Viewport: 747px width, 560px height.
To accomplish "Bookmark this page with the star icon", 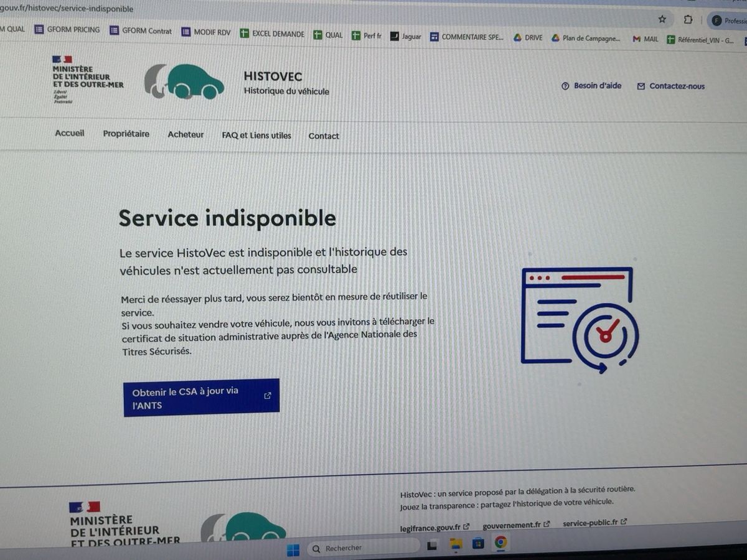I will [x=662, y=19].
